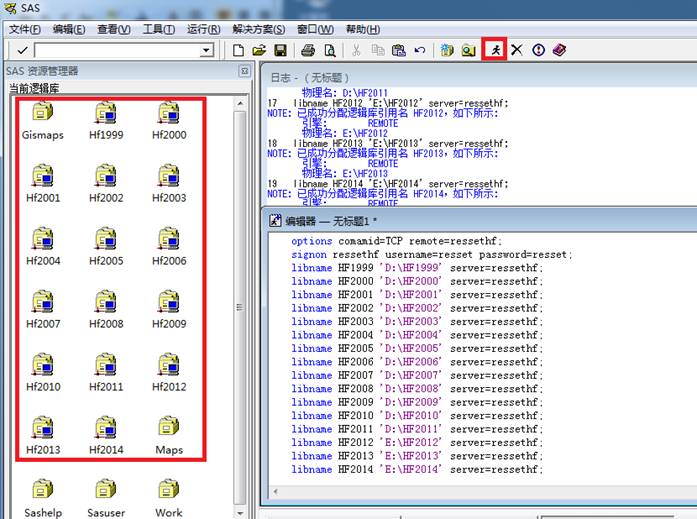Open the Hf2014 library
This screenshot has width=697, height=519.
106,435
